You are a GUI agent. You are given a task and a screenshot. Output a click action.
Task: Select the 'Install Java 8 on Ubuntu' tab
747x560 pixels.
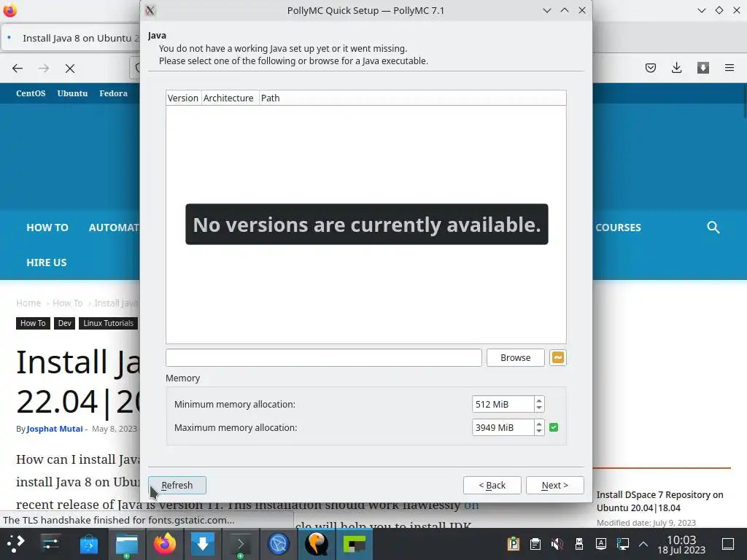click(71, 38)
